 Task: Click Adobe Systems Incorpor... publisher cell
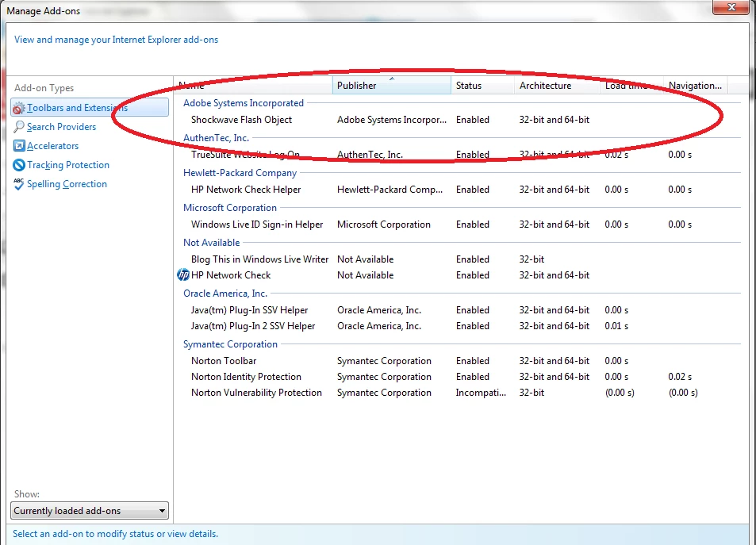click(392, 120)
